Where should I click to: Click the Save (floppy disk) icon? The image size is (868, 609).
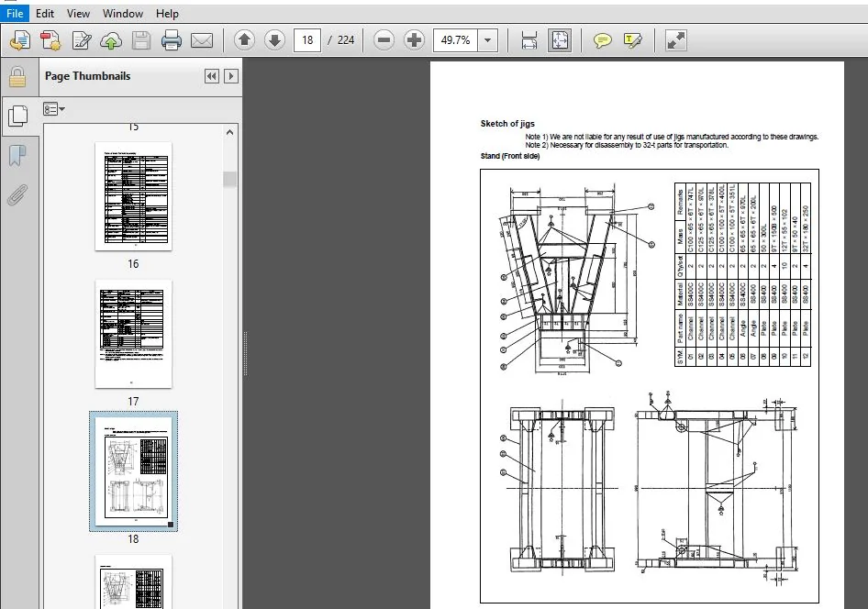pos(141,40)
